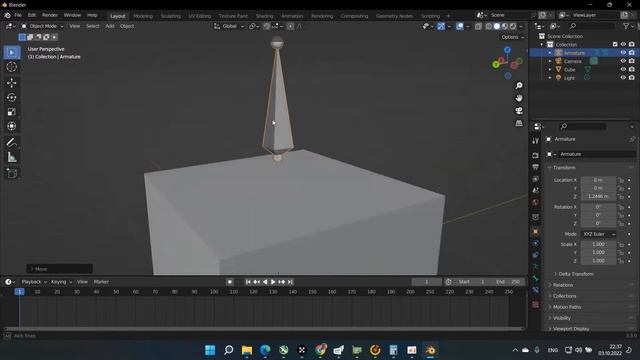Screen dimensions: 640x360
Task: Open the Options dropdown in viewport
Action: coord(513,37)
